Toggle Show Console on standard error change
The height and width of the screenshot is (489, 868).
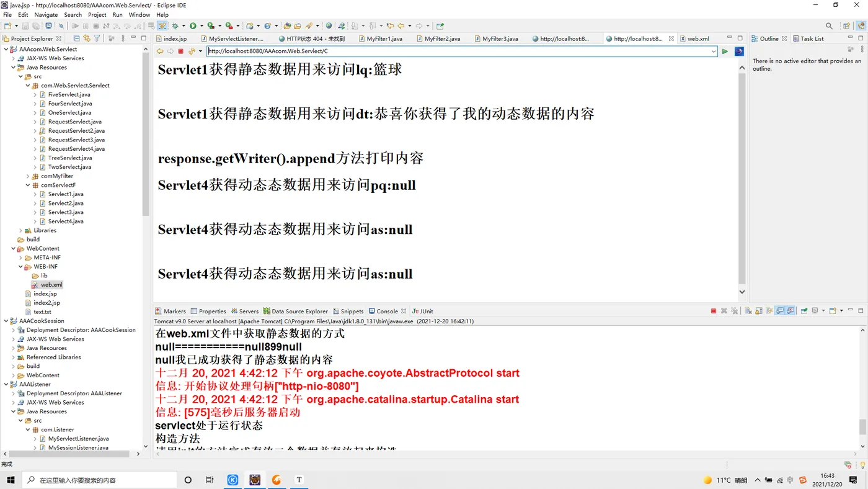click(790, 311)
